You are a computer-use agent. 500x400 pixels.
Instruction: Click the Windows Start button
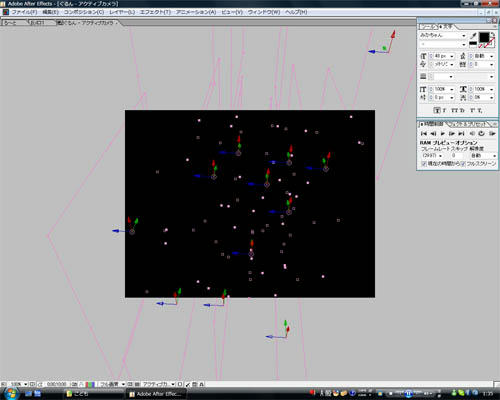(x=11, y=394)
